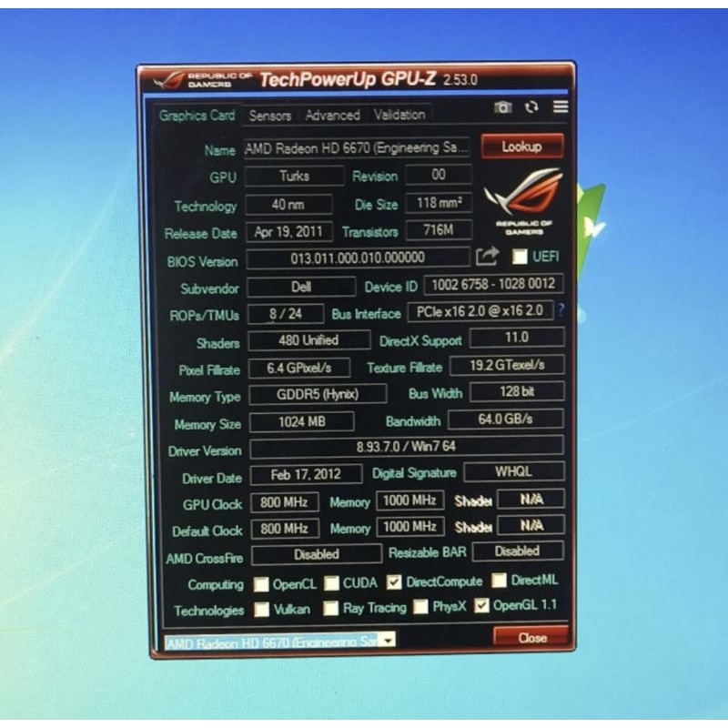Click the Name field with AMD Radeon HD 6670
728x728 pixels.
pos(357,148)
